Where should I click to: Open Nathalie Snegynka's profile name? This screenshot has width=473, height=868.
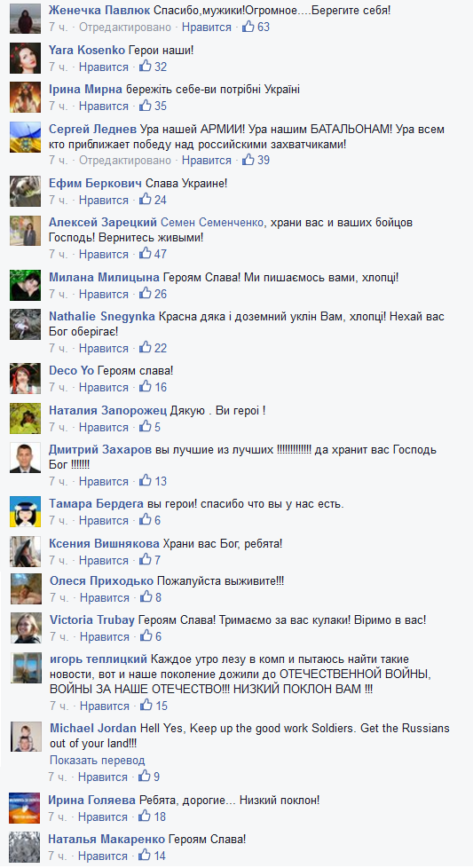click(x=102, y=317)
